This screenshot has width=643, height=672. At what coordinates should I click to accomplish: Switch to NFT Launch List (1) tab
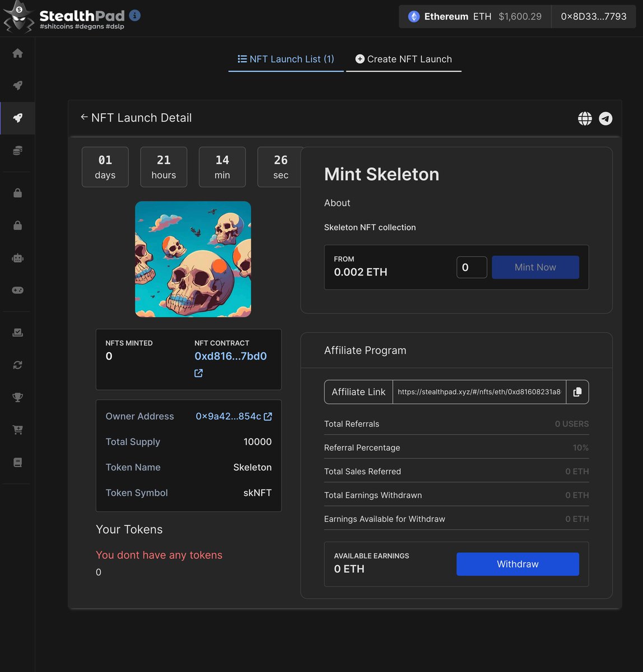point(286,59)
